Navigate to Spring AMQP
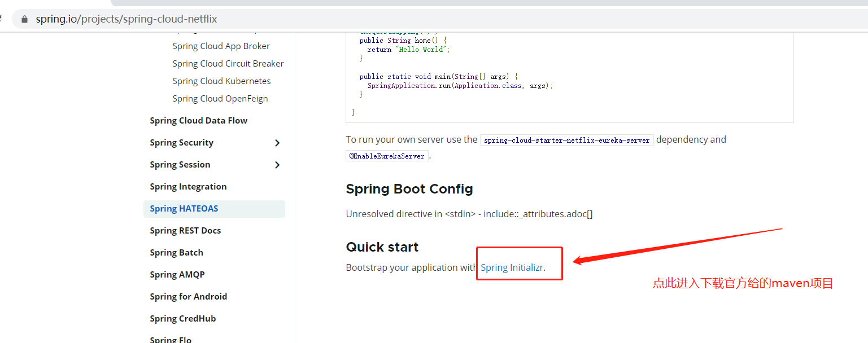 click(177, 275)
